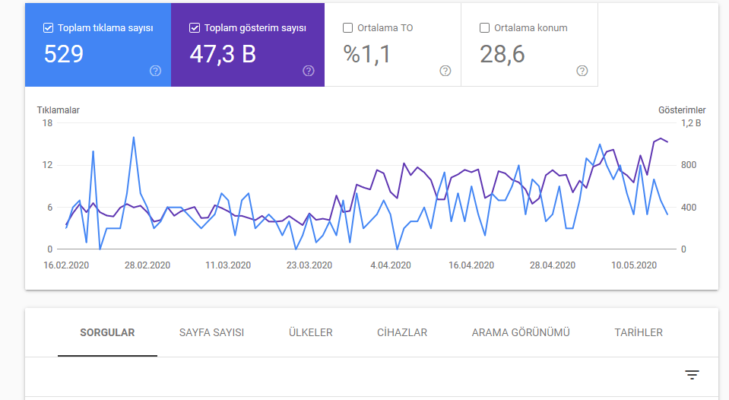Toggle the Toplam tıklama sayısı checkbox
The height and width of the screenshot is (400, 729).
(48, 28)
